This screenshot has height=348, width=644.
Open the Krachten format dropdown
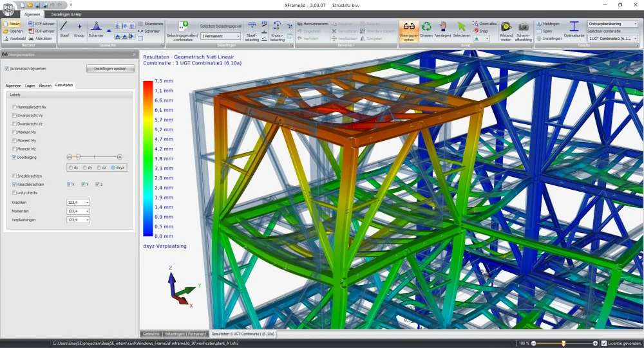click(78, 203)
